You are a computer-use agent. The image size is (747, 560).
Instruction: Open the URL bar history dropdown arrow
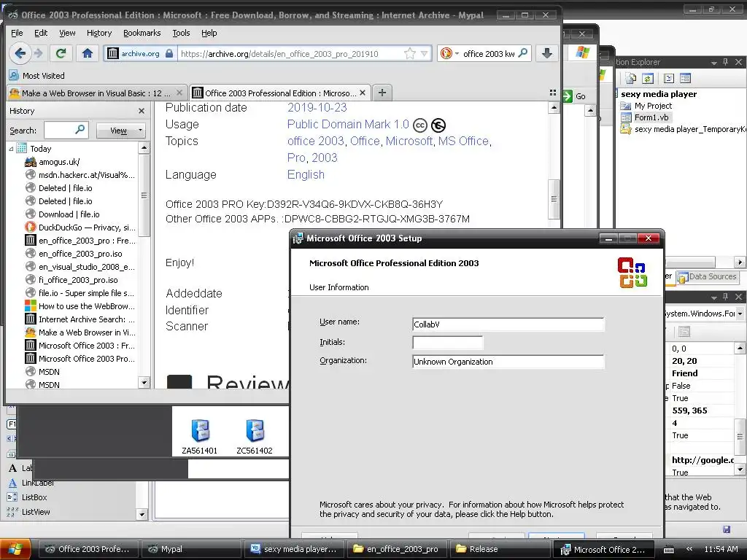click(424, 53)
